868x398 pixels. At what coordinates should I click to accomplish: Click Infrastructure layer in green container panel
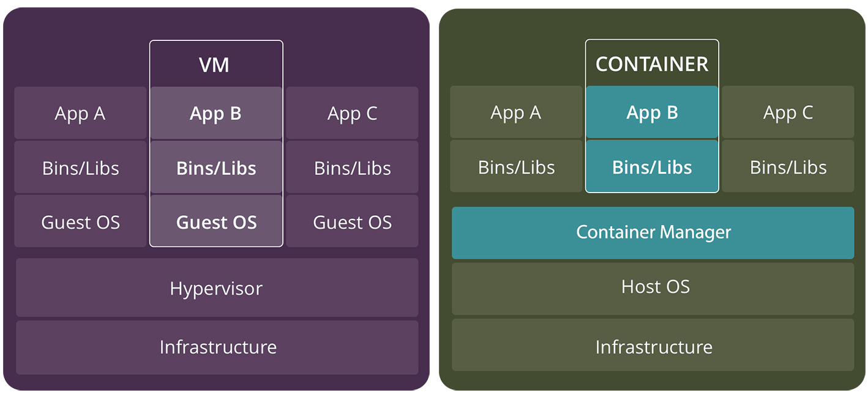(653, 347)
